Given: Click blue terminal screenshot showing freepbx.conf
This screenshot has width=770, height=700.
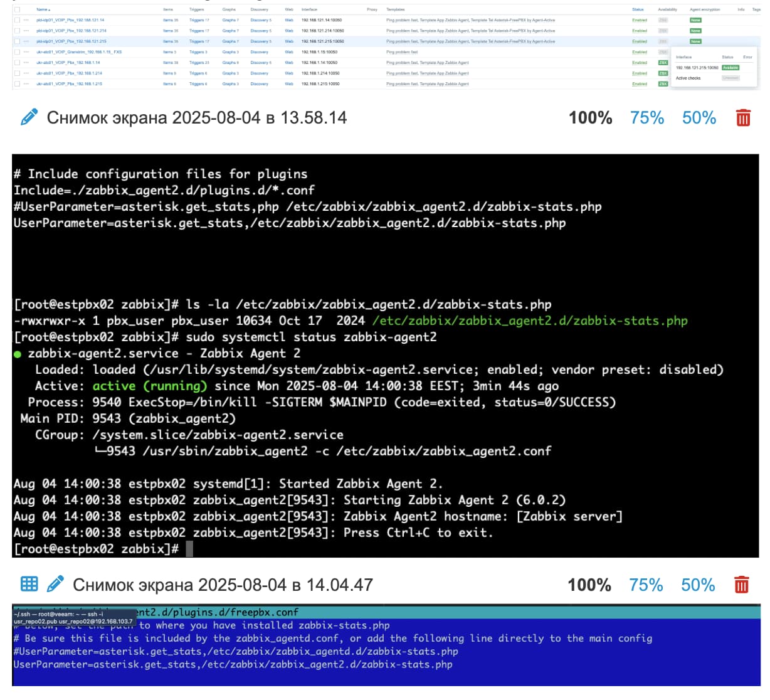Looking at the screenshot, I should 386,645.
